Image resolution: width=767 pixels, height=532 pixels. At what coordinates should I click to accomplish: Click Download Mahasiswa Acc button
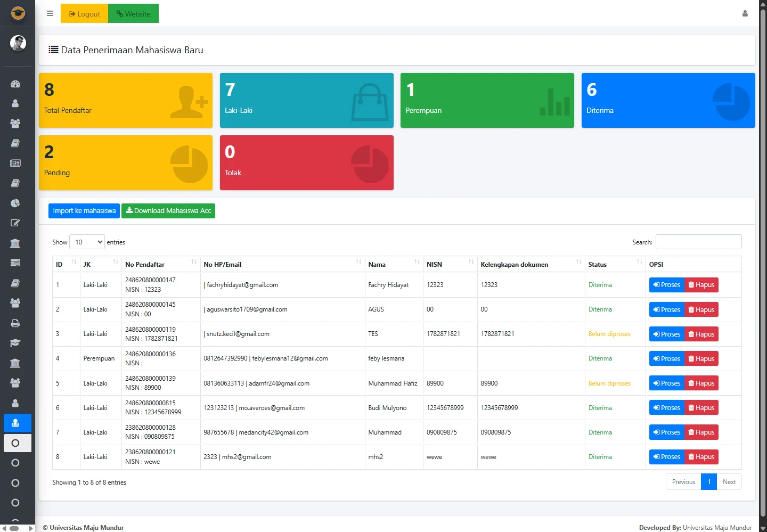[168, 211]
